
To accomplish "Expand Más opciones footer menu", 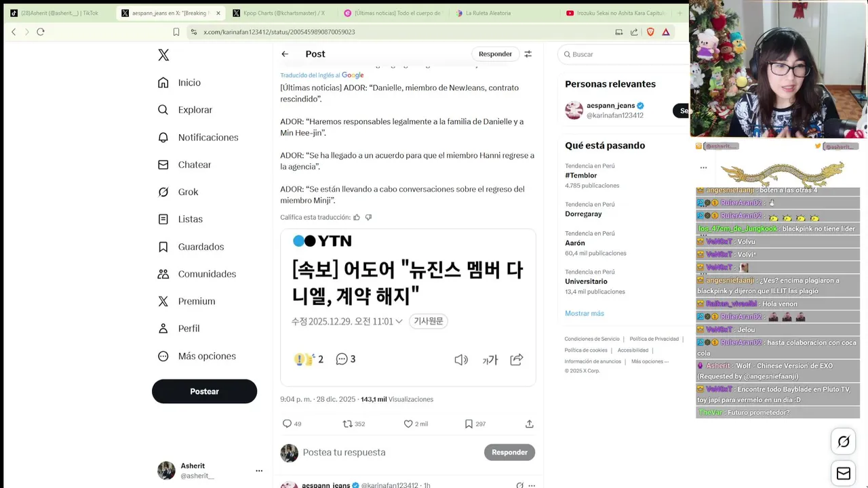I will pyautogui.click(x=650, y=361).
